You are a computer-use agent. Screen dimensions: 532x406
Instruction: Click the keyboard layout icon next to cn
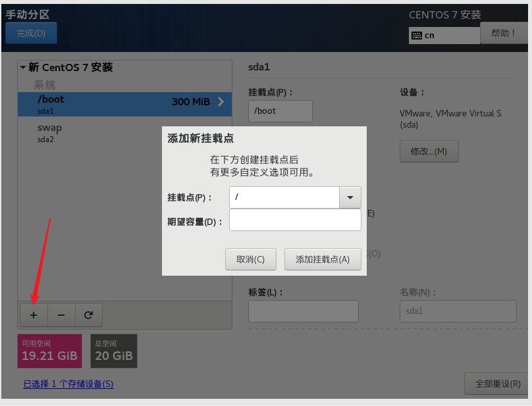417,36
